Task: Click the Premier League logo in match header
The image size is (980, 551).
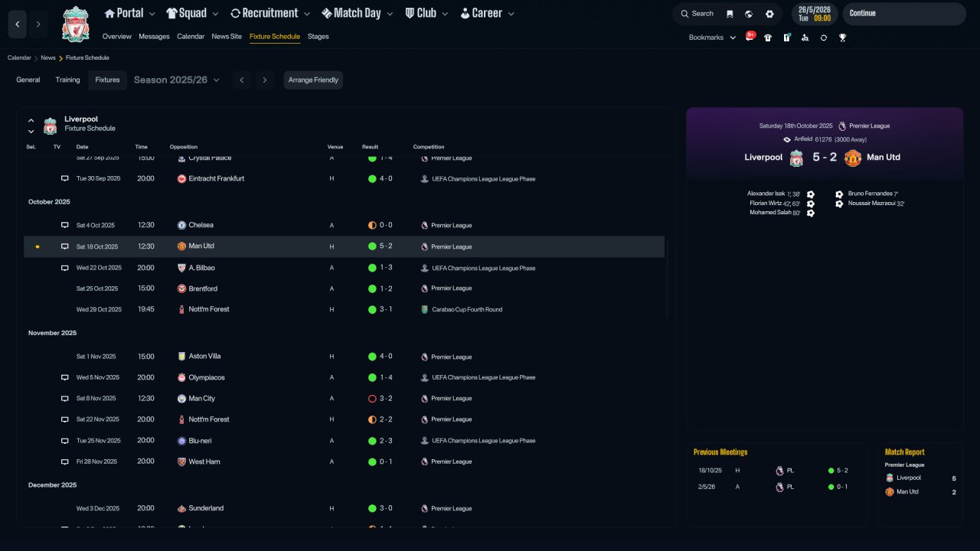Action: [x=842, y=126]
